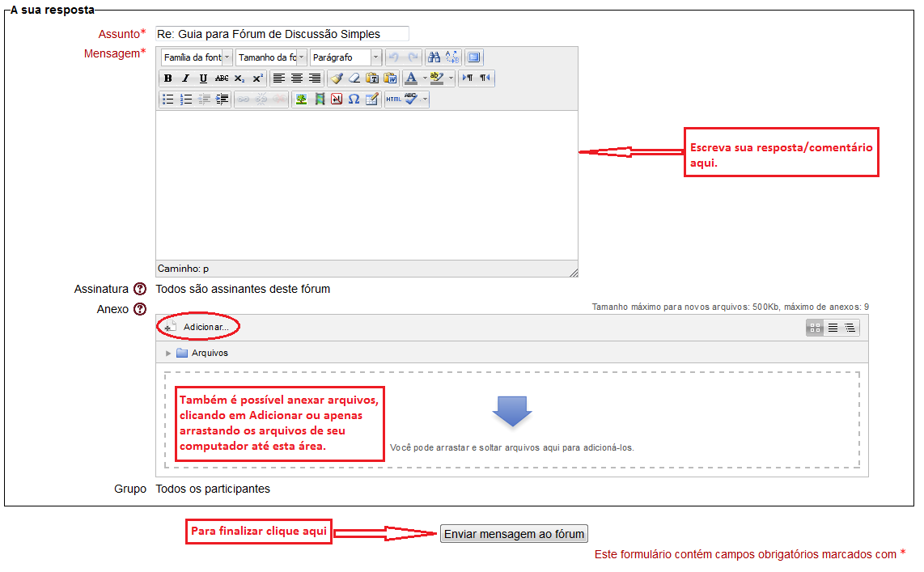
Task: Insert an unordered bullet list
Action: coord(168,100)
